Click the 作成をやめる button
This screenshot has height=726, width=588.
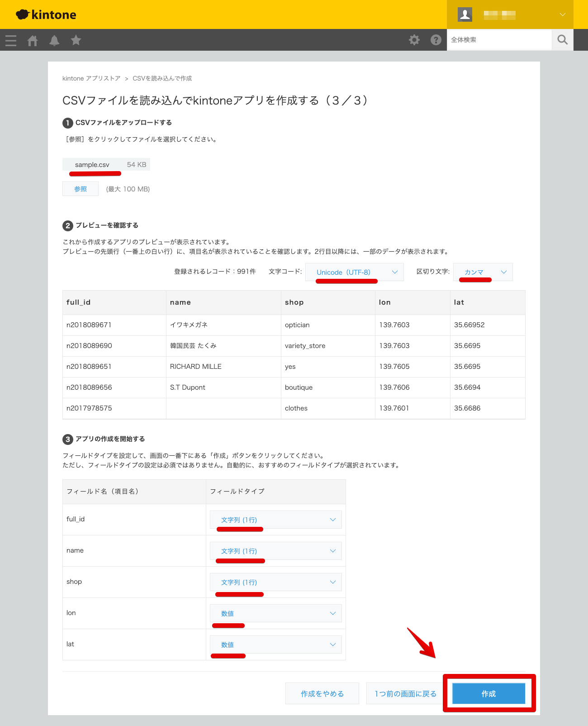(x=322, y=693)
